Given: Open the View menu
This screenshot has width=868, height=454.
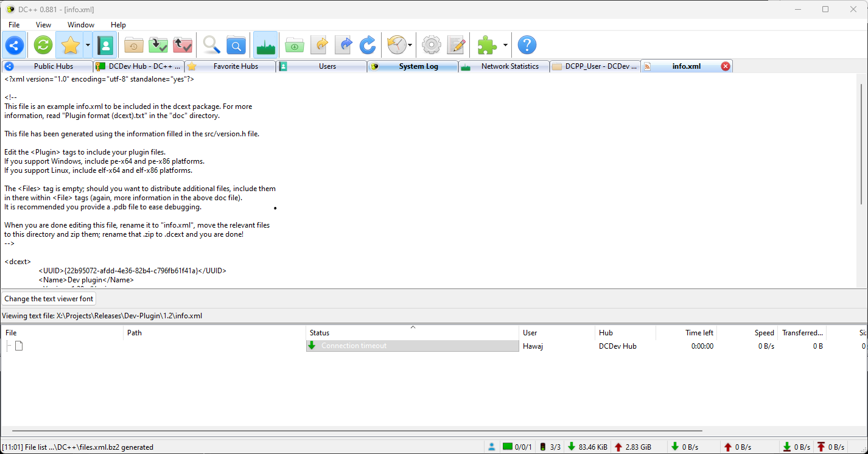Looking at the screenshot, I should coord(44,25).
